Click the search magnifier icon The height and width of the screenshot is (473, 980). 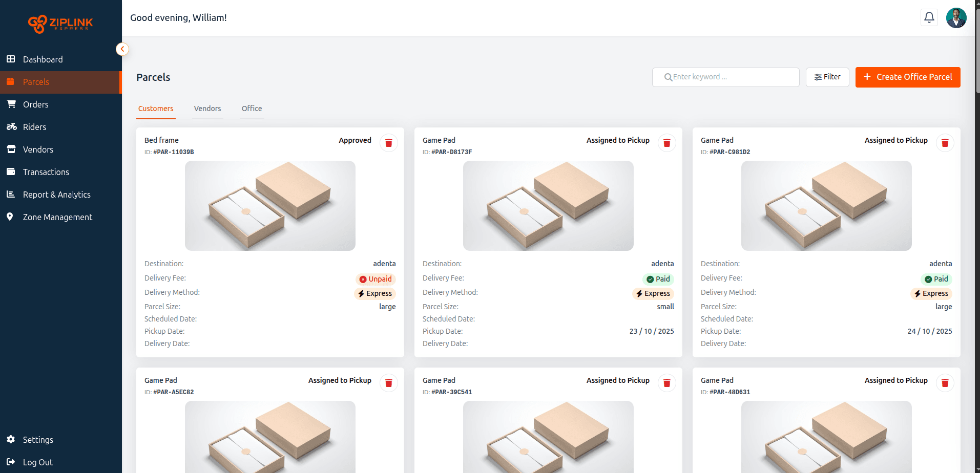pos(668,77)
